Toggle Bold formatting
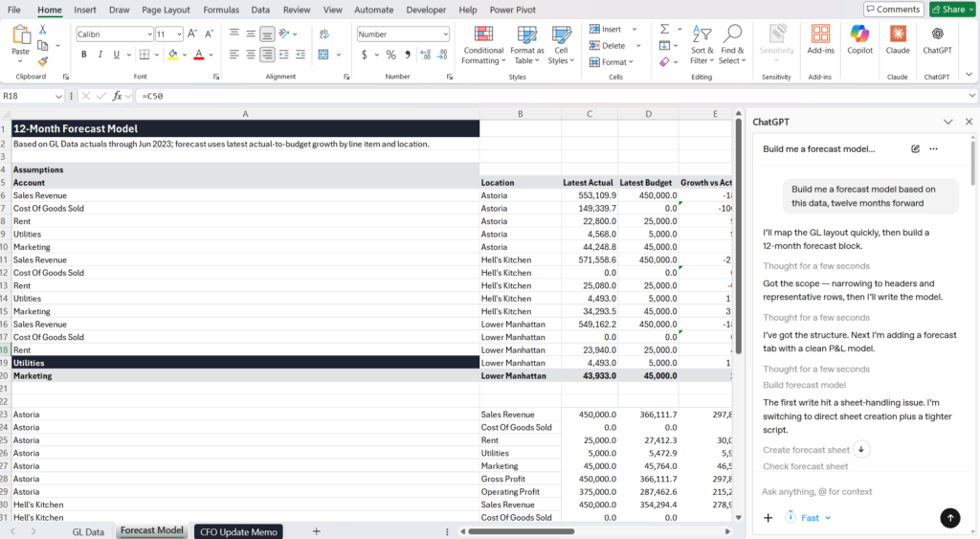 coord(84,55)
